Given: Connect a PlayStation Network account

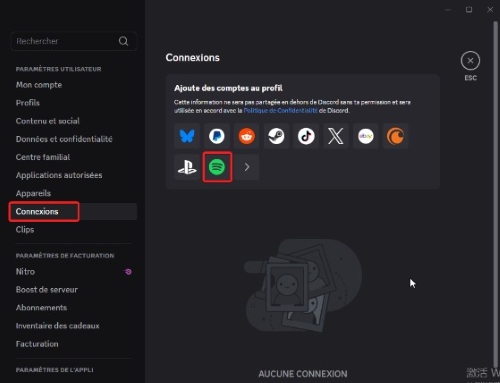Looking at the screenshot, I should click(187, 167).
